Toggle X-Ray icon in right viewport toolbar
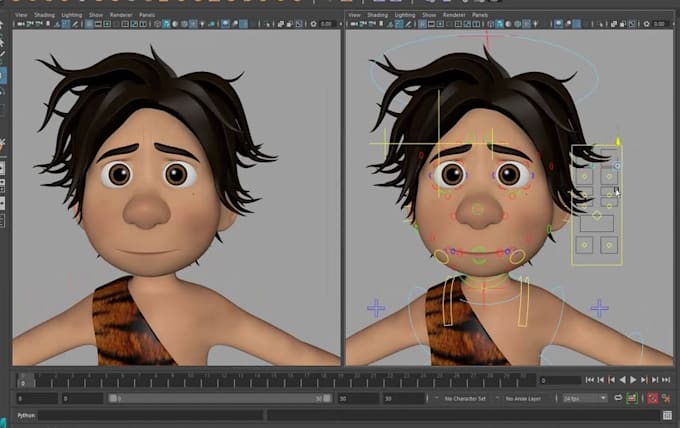Screen dimensions: 680x428 [614, 24]
